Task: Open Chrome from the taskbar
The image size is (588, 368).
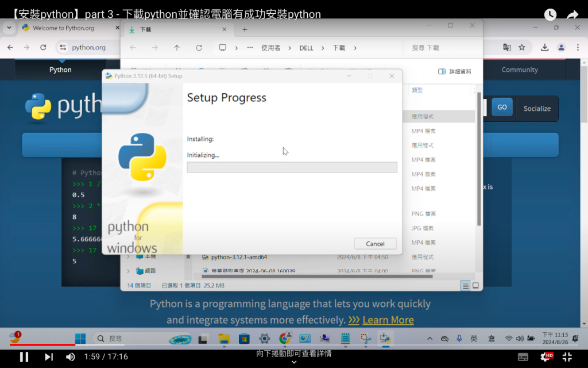Action: click(285, 339)
